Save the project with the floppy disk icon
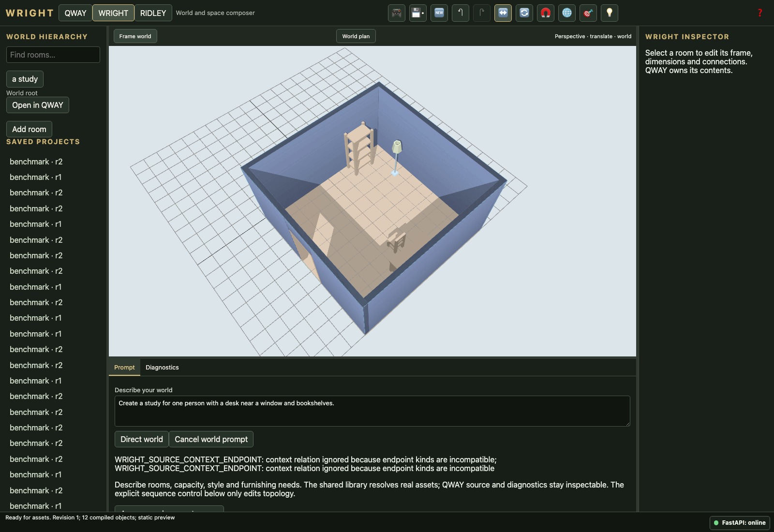Screen dimensions: 774x532 tap(418, 13)
